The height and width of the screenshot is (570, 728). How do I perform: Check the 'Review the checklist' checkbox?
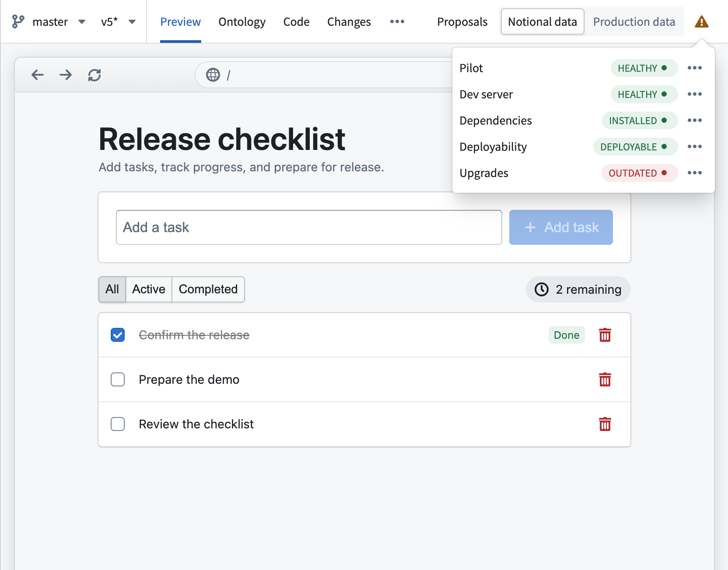118,424
